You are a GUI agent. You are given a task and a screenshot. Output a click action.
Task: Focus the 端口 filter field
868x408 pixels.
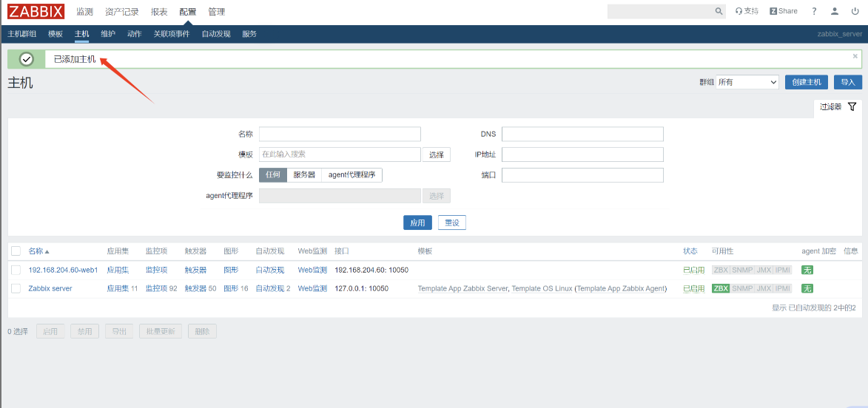point(582,175)
